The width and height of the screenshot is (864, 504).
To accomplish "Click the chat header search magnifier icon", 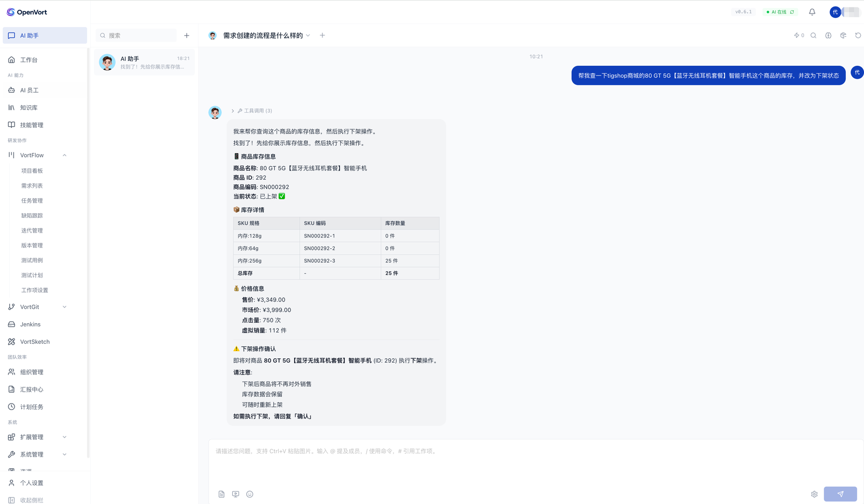I will pos(813,36).
